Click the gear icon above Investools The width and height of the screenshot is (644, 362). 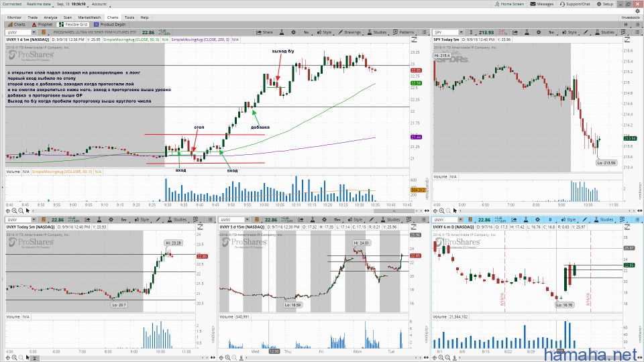click(637, 11)
